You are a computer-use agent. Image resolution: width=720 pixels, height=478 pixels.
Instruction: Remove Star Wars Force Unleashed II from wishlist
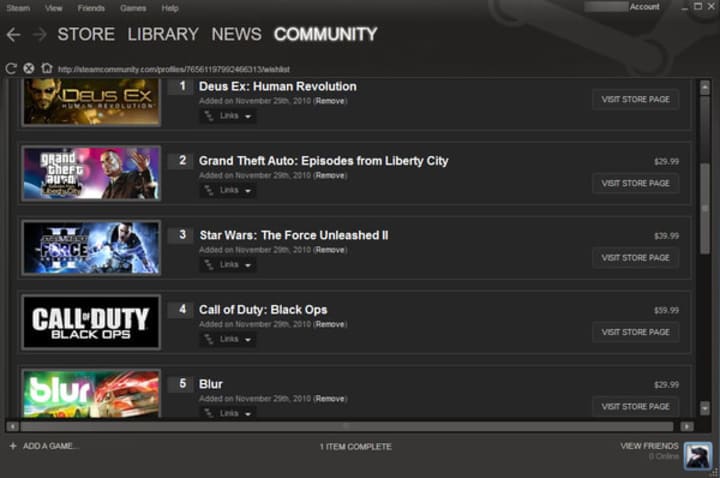330,250
